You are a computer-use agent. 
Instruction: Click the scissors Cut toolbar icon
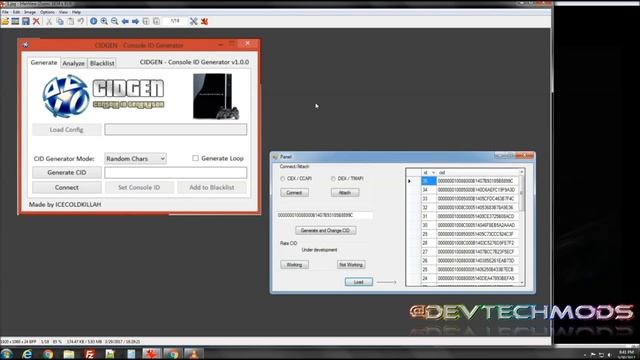click(49, 21)
